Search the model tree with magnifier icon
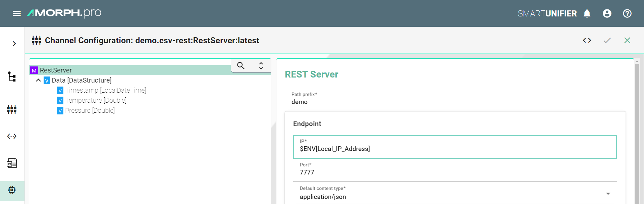This screenshot has width=644, height=204. click(x=240, y=65)
